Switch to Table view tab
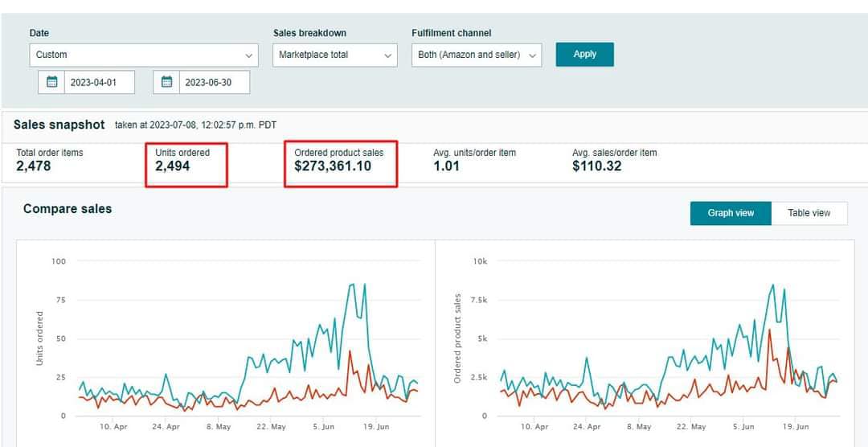Image resolution: width=868 pixels, height=447 pixels. point(809,213)
